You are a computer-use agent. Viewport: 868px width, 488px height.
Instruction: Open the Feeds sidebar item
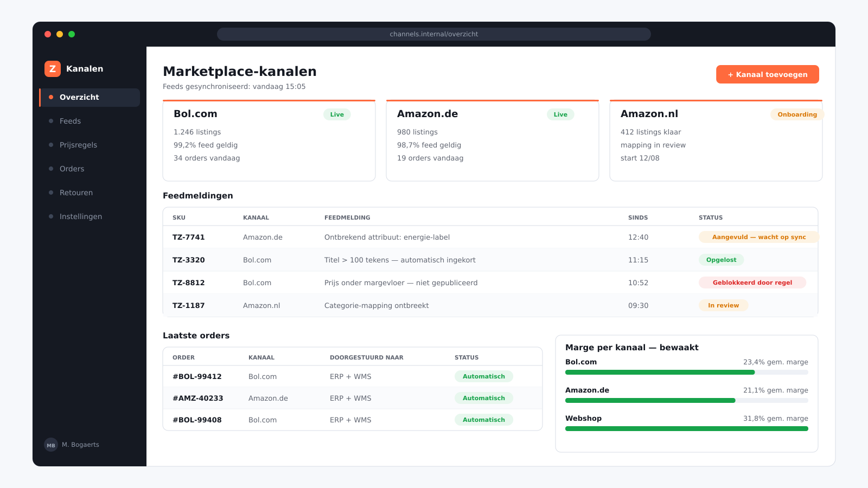(90, 121)
